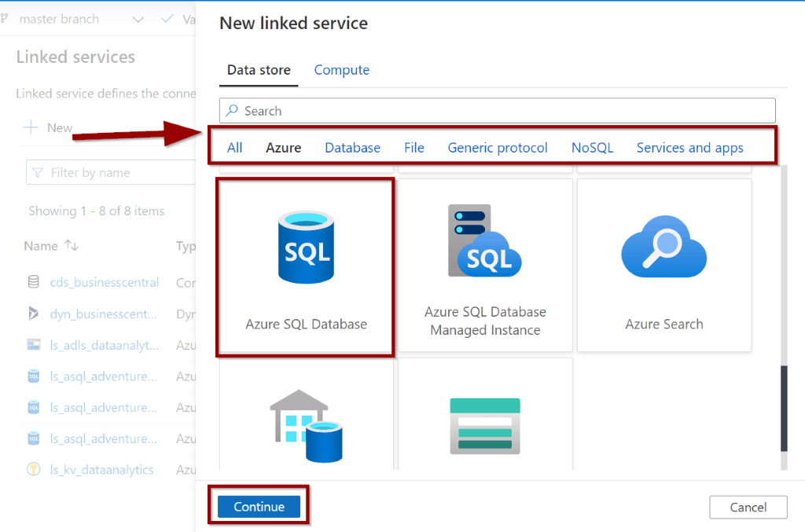Viewport: 805px width, 532px height.
Task: Click 'Showing 1 - 8 of 8 items' text
Action: click(x=97, y=211)
